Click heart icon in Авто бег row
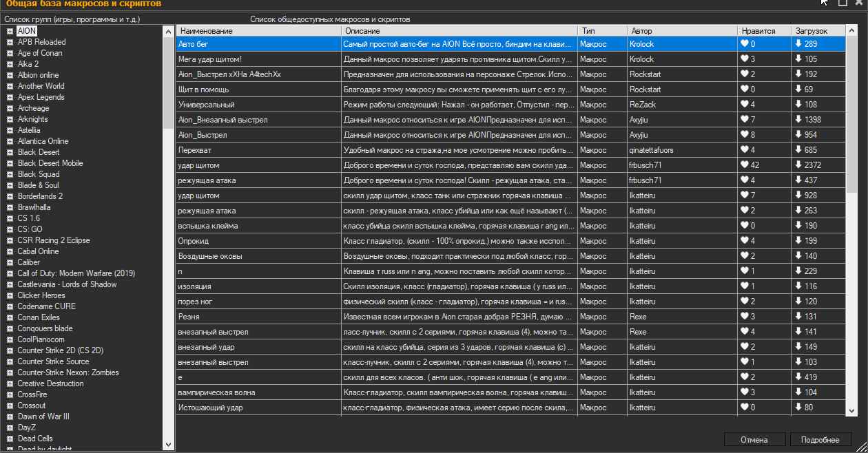Image resolution: width=868 pixels, height=453 pixels. point(745,44)
